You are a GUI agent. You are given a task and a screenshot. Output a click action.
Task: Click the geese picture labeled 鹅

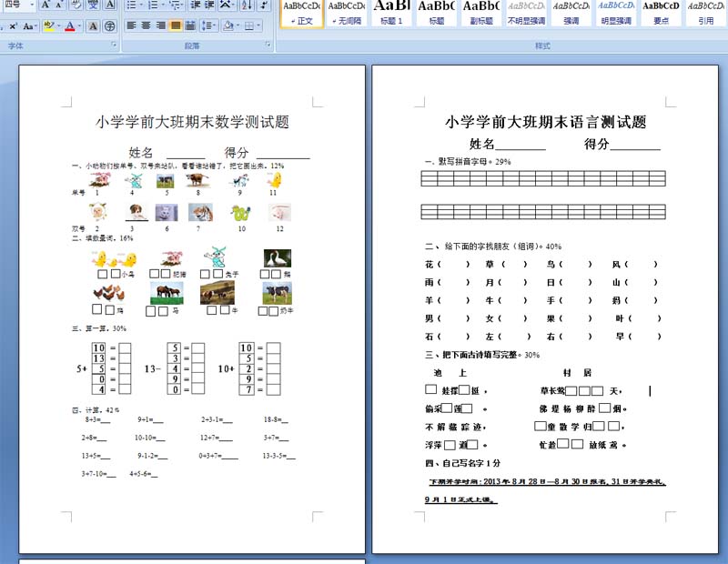(x=278, y=258)
